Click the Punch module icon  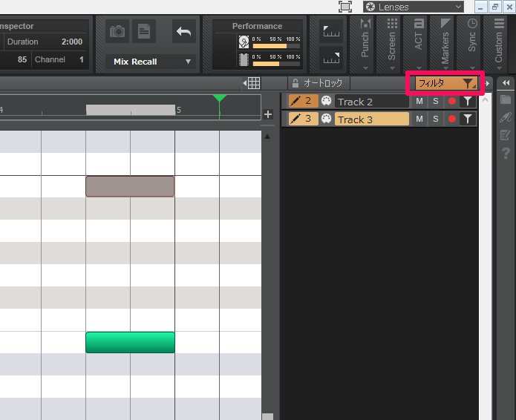point(365,24)
